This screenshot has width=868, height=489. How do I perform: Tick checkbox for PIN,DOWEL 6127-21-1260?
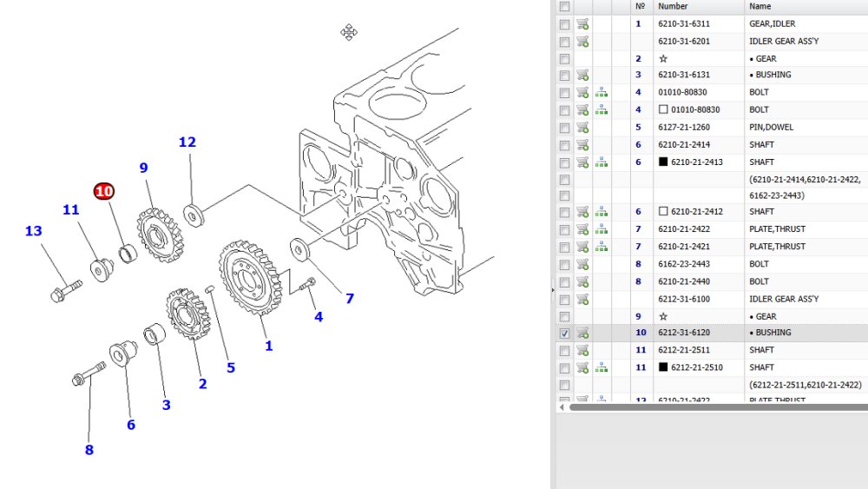click(x=564, y=128)
